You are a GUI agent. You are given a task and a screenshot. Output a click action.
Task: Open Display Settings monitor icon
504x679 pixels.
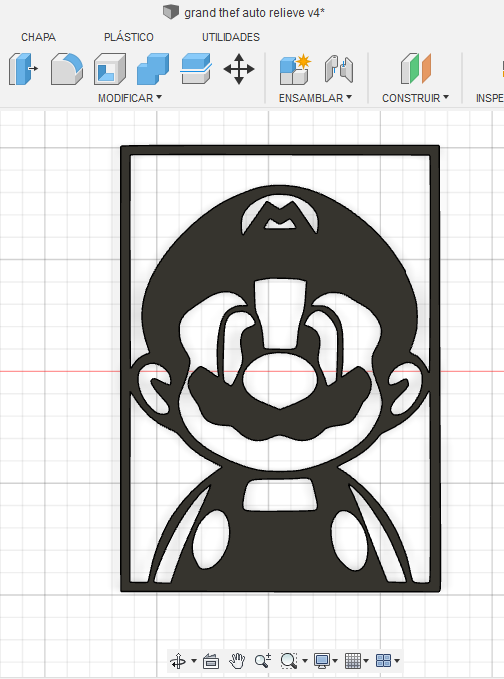coord(322,661)
